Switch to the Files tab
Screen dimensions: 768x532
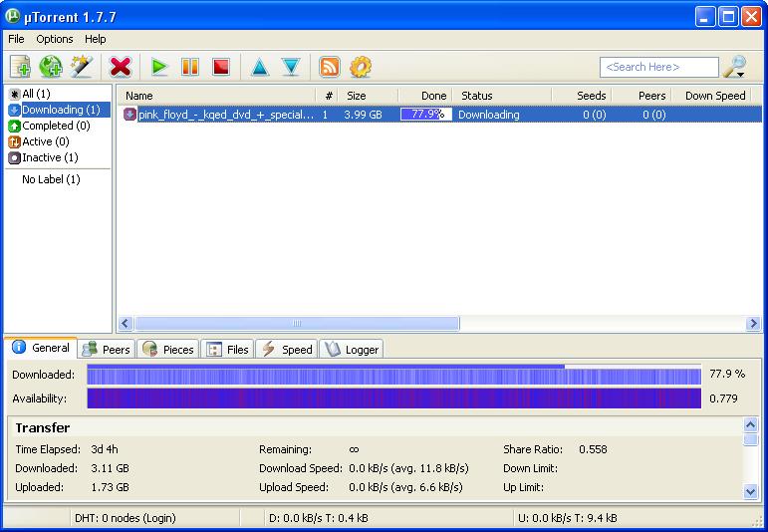point(228,350)
